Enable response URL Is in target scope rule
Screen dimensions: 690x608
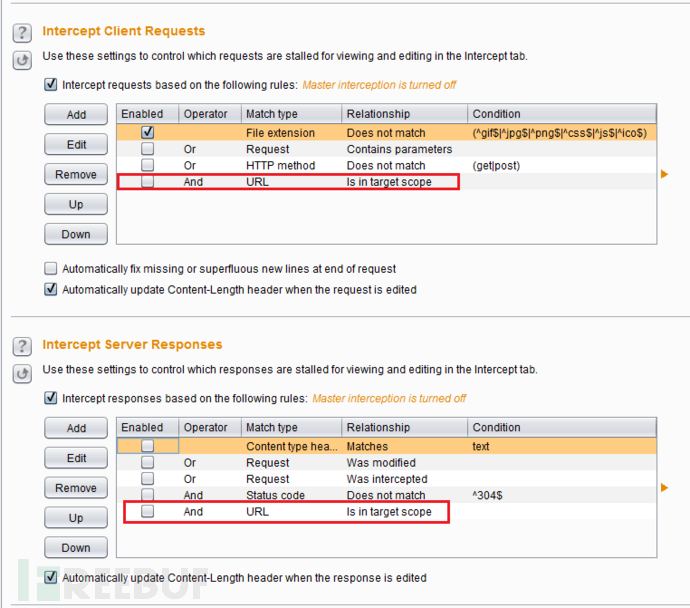click(147, 511)
